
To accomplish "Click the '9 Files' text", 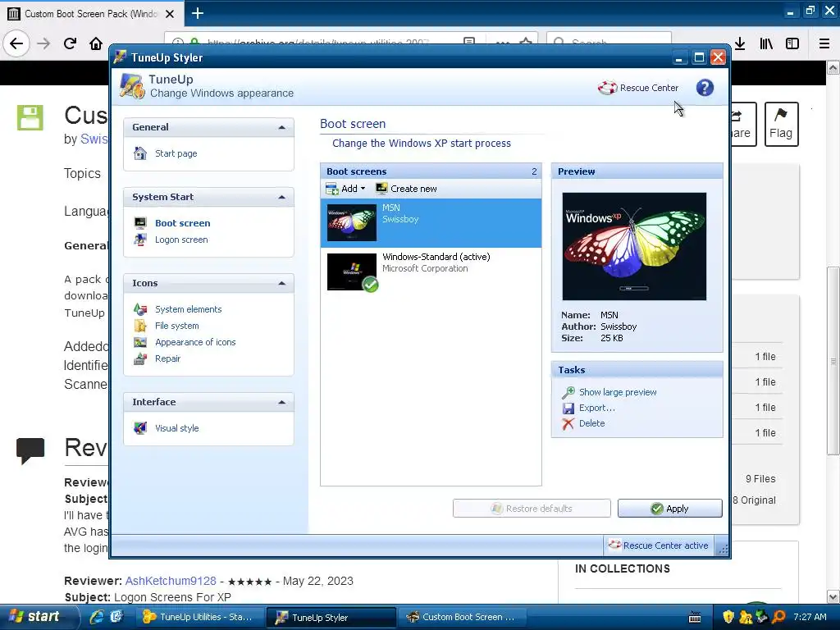I will pos(760,479).
